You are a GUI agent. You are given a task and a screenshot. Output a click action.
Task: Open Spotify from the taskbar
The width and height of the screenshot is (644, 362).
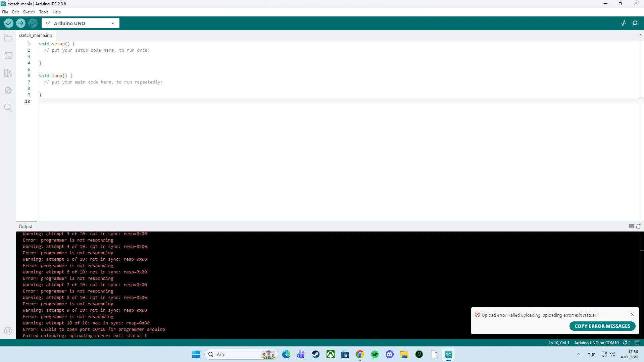tap(375, 354)
